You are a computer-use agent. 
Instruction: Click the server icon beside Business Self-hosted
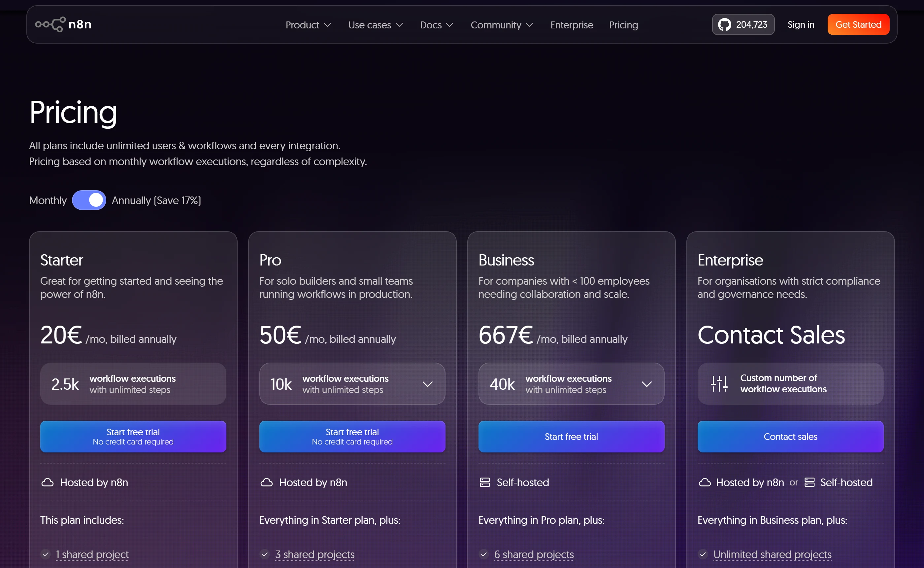[x=485, y=482]
